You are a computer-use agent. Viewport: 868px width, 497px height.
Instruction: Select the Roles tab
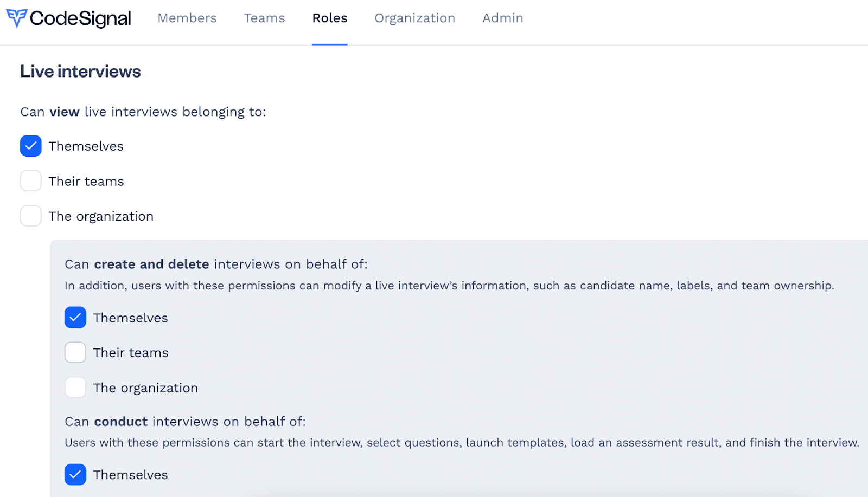[330, 18]
